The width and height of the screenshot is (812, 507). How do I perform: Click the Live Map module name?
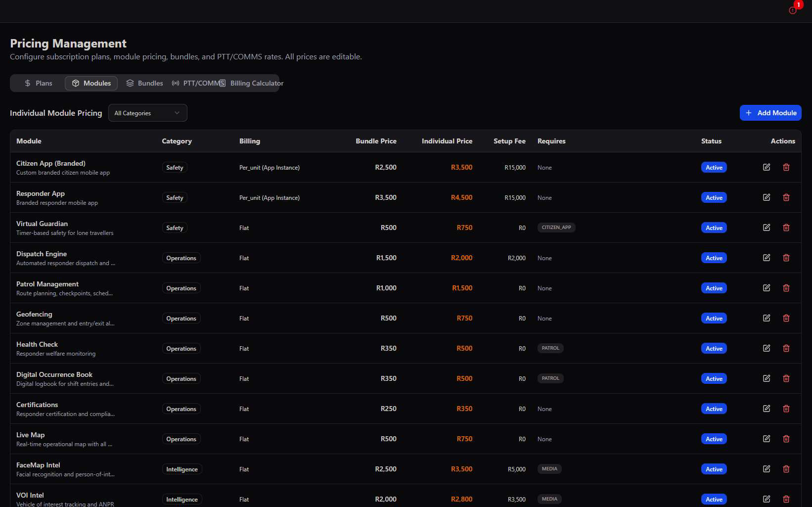[30, 435]
